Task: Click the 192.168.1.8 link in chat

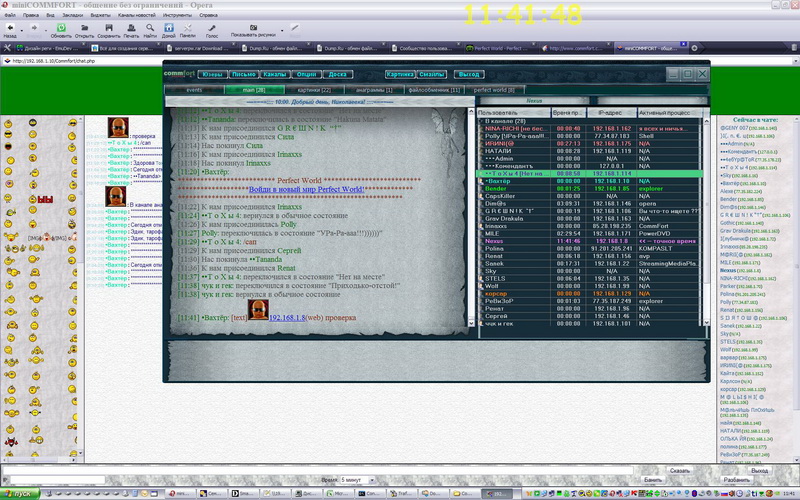Action: [290, 317]
